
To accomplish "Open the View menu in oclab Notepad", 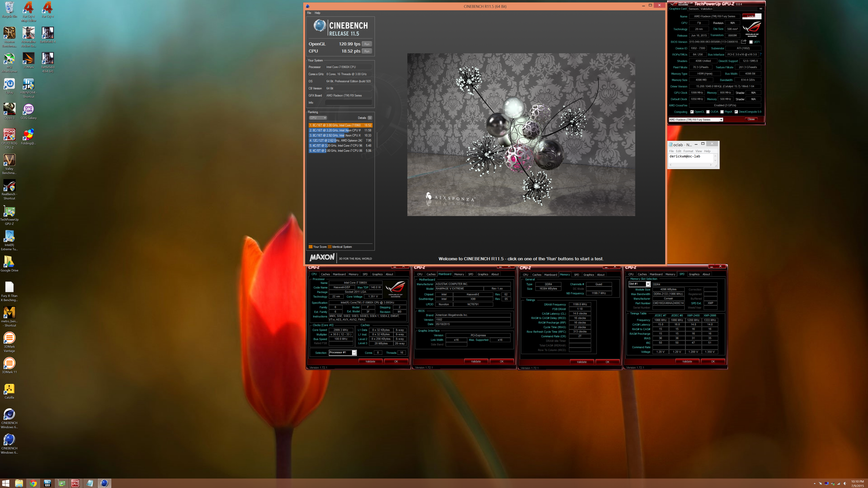I will 698,151.
